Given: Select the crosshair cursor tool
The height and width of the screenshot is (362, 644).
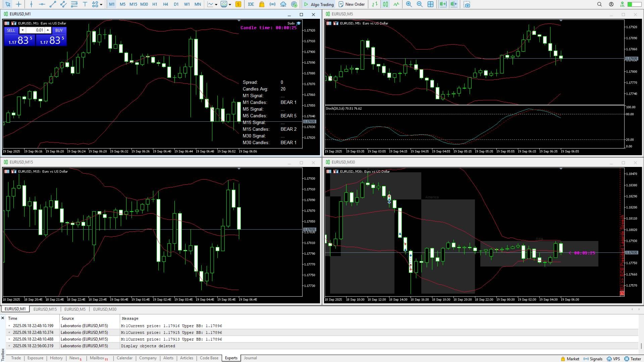Looking at the screenshot, I should click(18, 4).
